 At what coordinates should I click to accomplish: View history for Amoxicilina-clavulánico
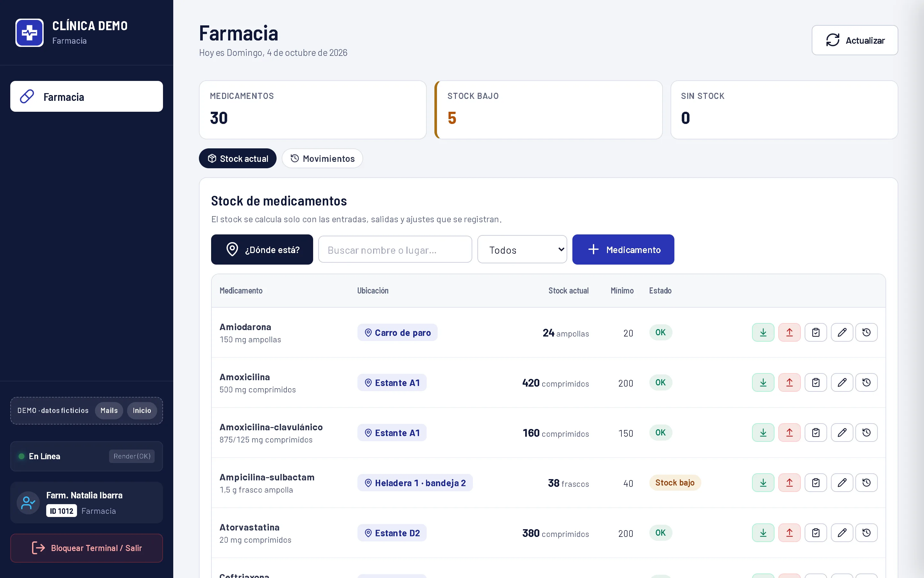pos(866,433)
